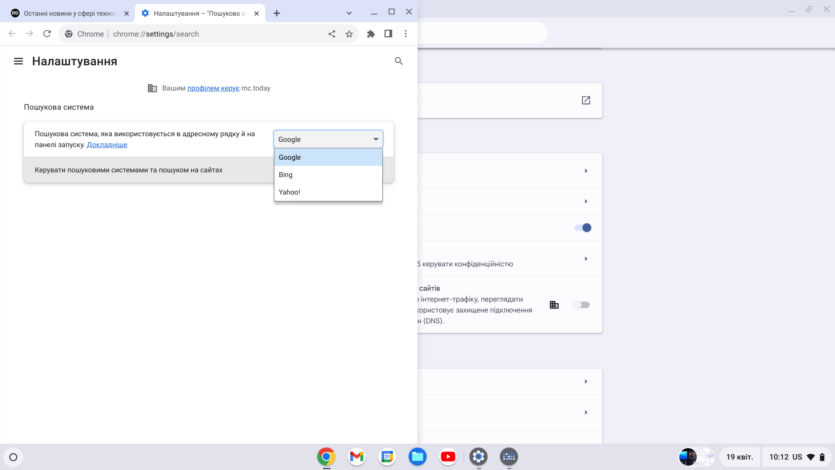This screenshot has width=835, height=470.
Task: Select the Налаштування settings tab
Action: [x=200, y=13]
